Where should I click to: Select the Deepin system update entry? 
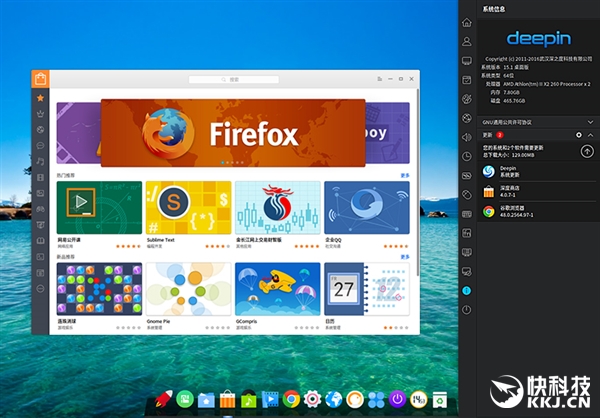click(x=538, y=171)
